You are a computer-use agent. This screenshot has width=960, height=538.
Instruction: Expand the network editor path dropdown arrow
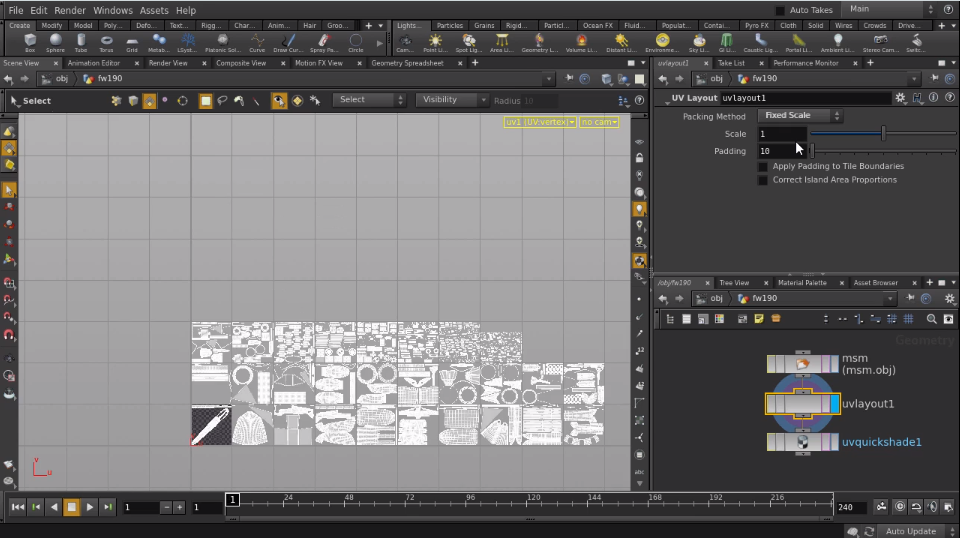(x=890, y=299)
